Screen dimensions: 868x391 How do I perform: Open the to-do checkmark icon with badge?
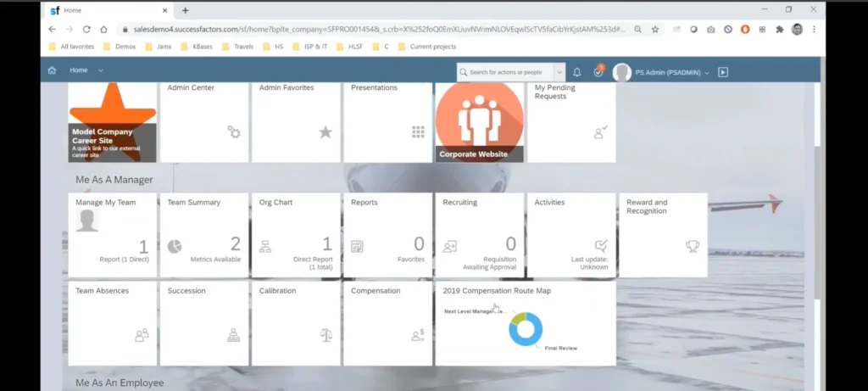598,71
